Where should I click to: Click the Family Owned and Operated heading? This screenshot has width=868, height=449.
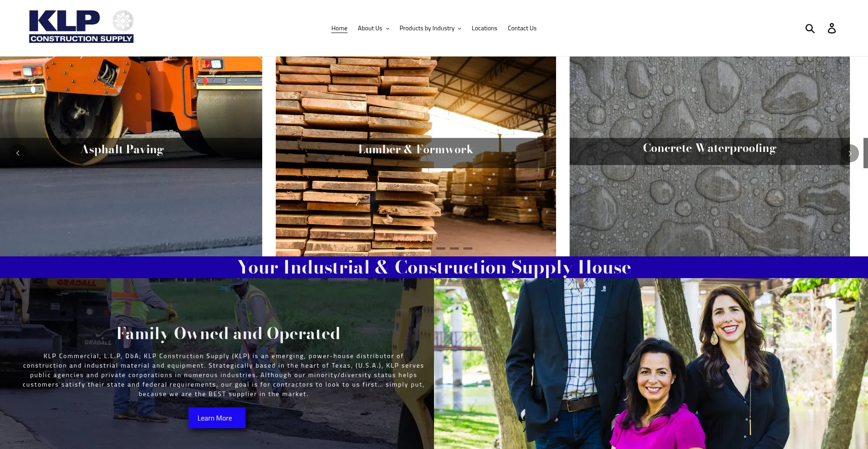coord(228,334)
